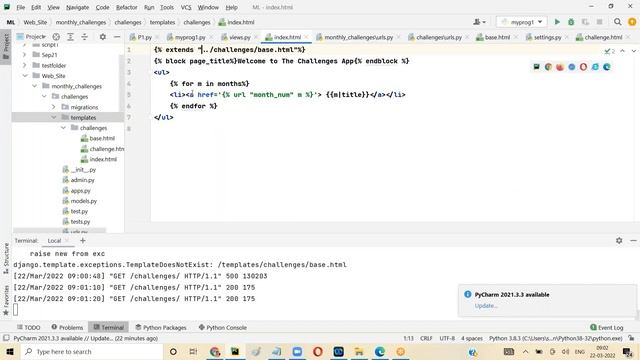Viewport: 640px width, 360px height.
Task: Jump to the next highlighted problem with the down arrow
Action: point(633,51)
